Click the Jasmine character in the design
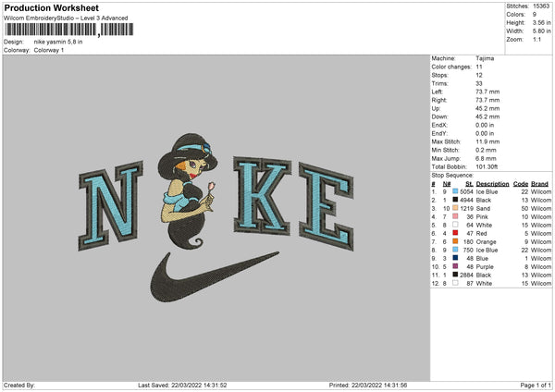The height and width of the screenshot is (392, 555). 189,190
